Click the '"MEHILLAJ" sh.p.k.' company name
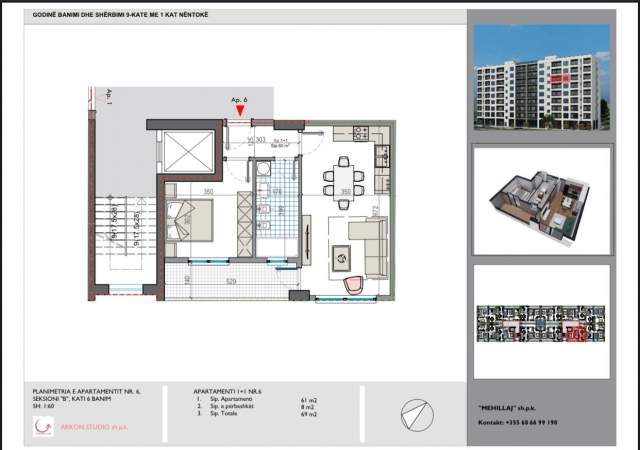 click(507, 408)
